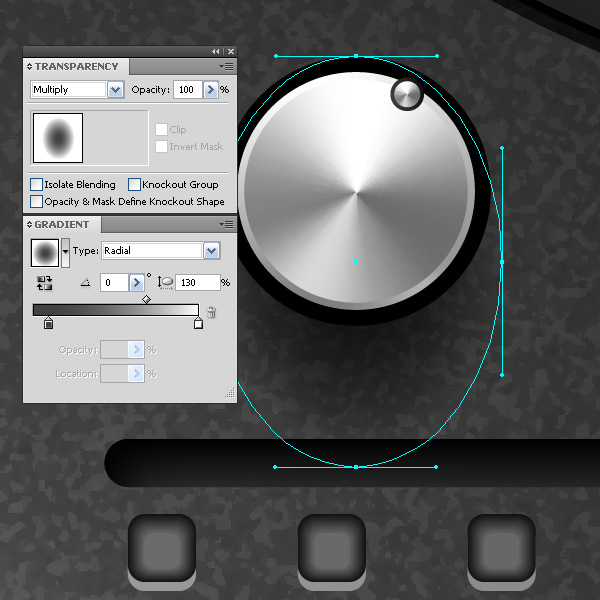Open the gradient stop Location arrow
Screen dimensions: 600x600
pos(136,373)
